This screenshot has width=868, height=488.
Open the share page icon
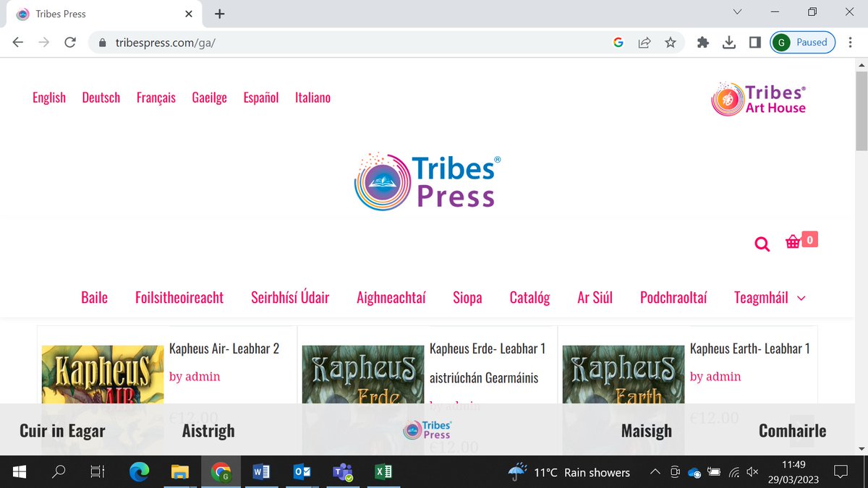(x=644, y=43)
